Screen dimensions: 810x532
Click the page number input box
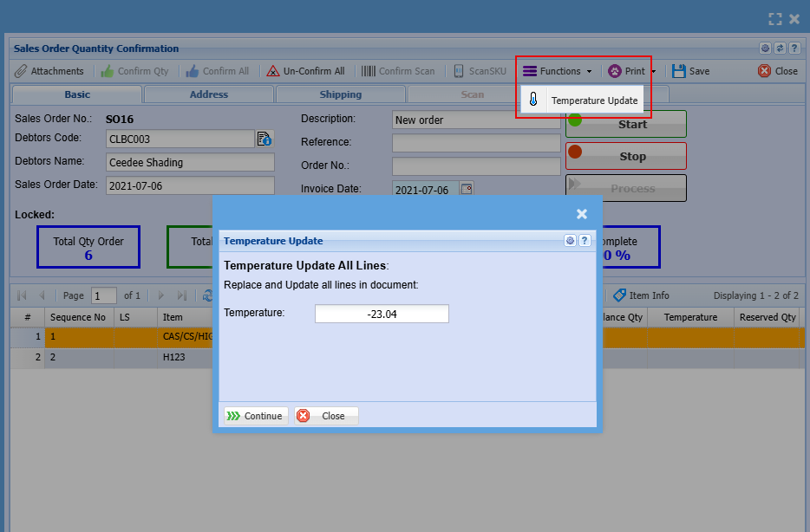pos(103,295)
